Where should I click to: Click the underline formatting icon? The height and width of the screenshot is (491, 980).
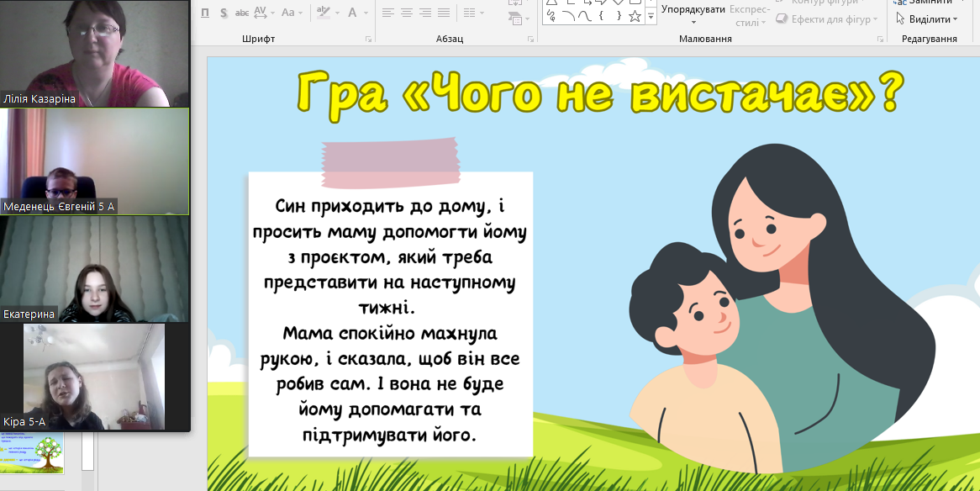tap(207, 13)
